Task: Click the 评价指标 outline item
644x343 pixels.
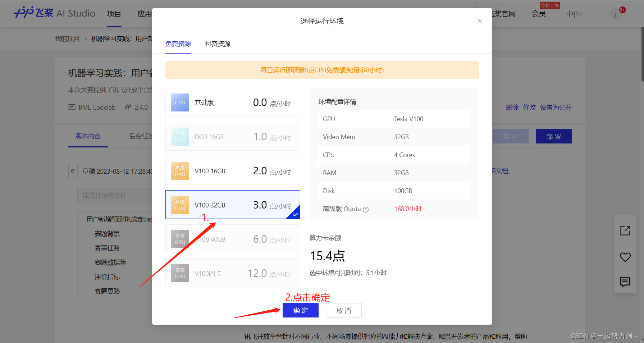Action: click(x=107, y=277)
